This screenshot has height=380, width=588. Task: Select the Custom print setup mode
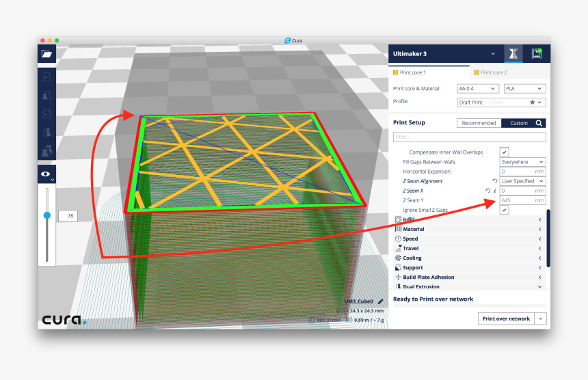[x=519, y=123]
